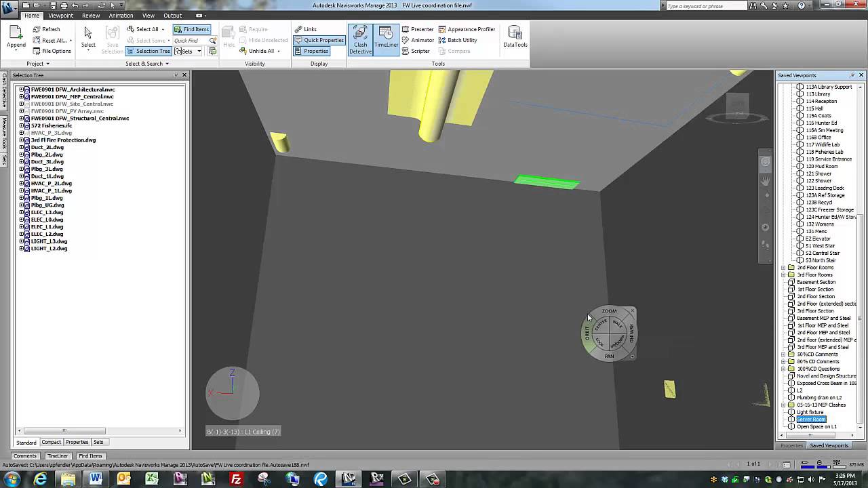
Task: Click Reset All in Project panel
Action: [52, 40]
